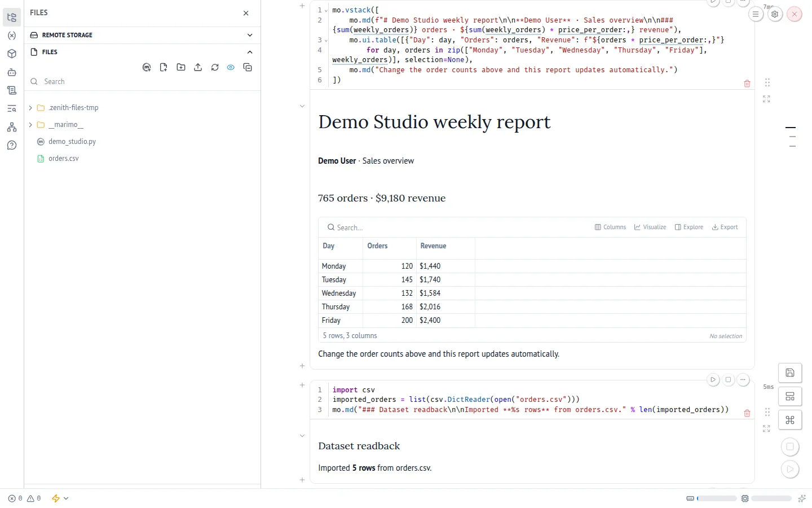Open the runtime settings lightning dropdown
Image resolution: width=812 pixels, height=508 pixels.
60,498
